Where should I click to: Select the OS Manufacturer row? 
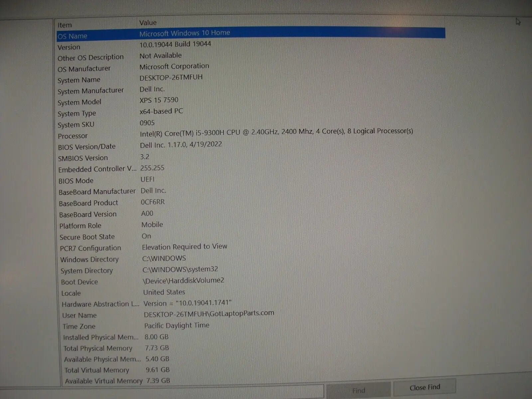(x=84, y=69)
